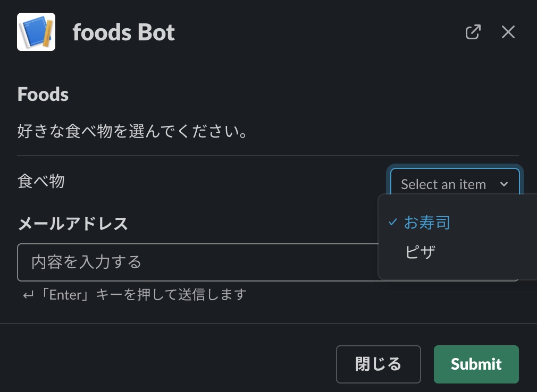The image size is (537, 392).
Task: Select ピザ as your favorite food
Action: click(x=419, y=253)
